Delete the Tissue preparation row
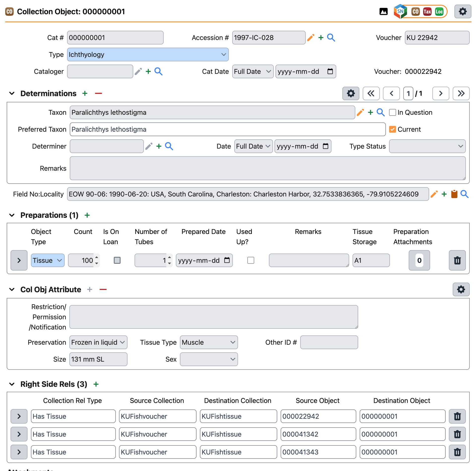476x471 pixels. point(457,260)
